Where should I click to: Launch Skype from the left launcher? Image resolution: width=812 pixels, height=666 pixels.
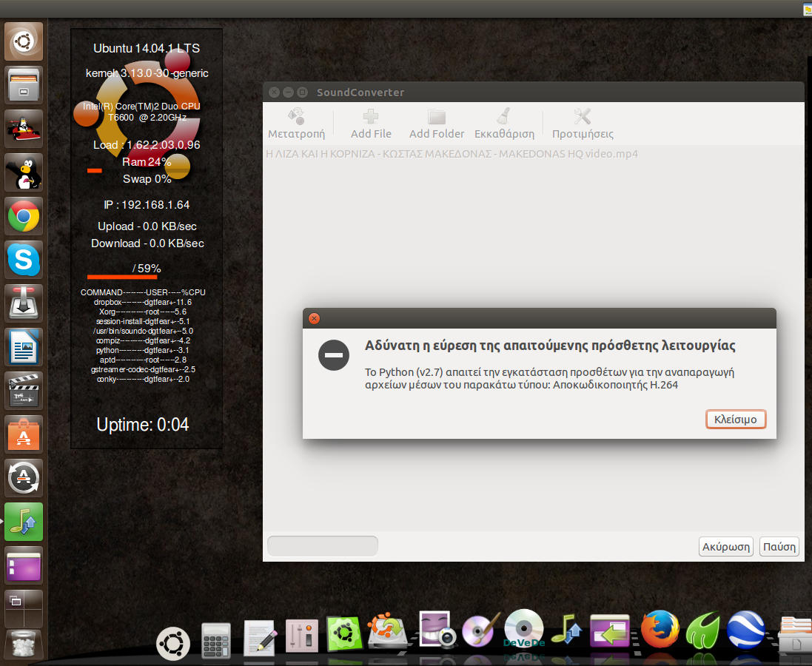(x=24, y=260)
